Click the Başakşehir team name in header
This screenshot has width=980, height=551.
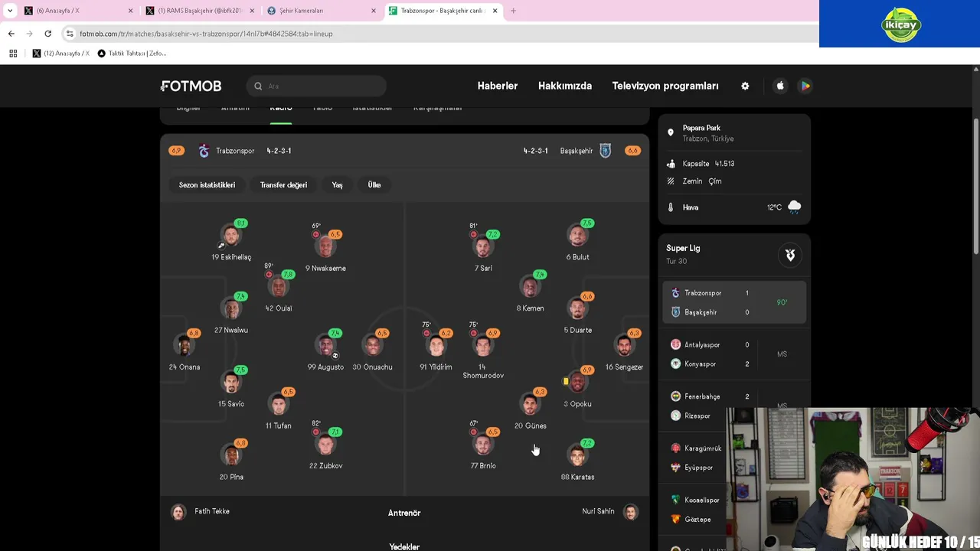click(577, 151)
